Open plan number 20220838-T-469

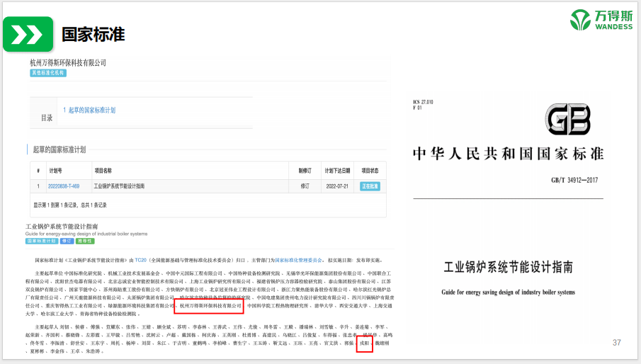tap(64, 186)
